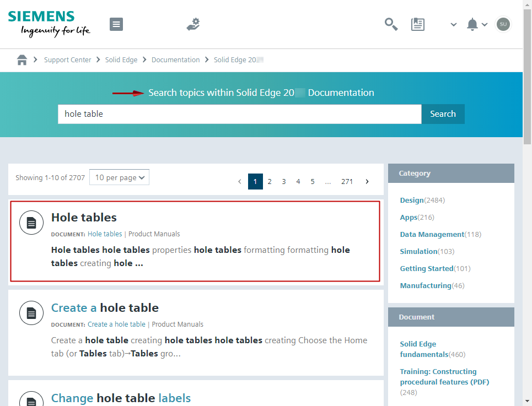Open Support Center breadcrumb
The width and height of the screenshot is (532, 406).
[67, 60]
